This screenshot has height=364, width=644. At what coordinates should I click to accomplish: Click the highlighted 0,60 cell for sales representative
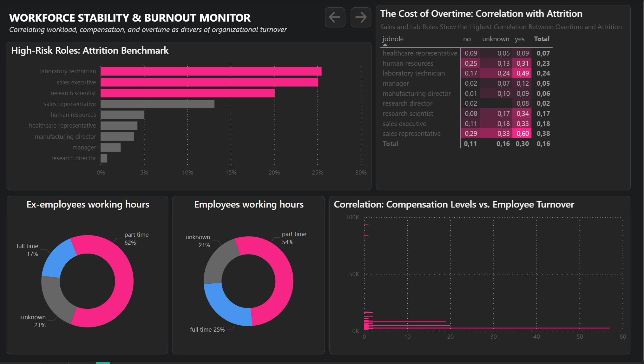(x=522, y=134)
